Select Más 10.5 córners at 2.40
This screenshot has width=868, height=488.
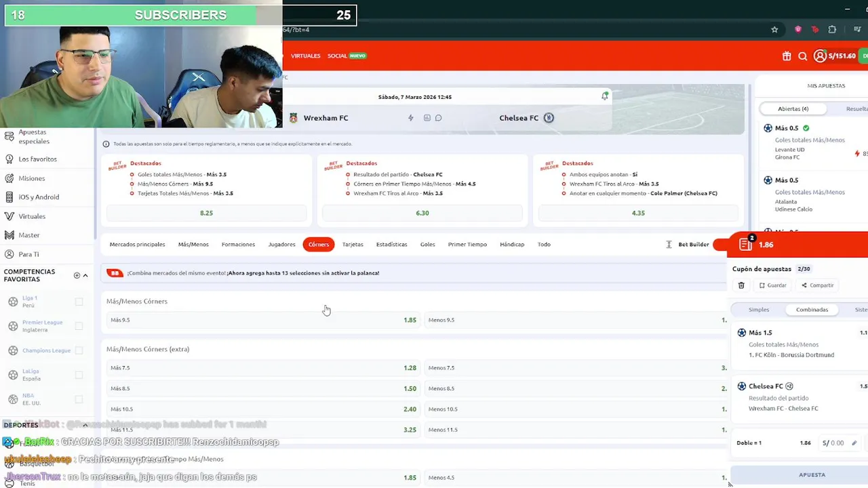point(263,409)
